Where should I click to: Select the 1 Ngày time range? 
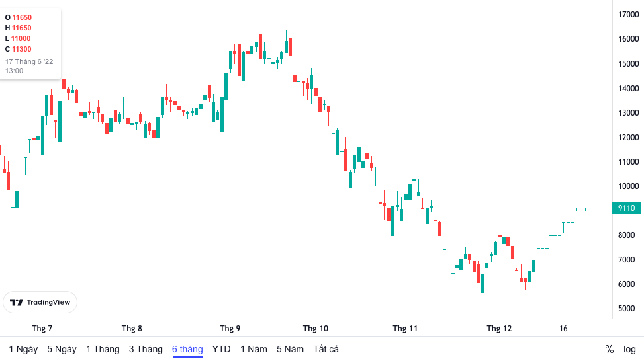pyautogui.click(x=23, y=349)
